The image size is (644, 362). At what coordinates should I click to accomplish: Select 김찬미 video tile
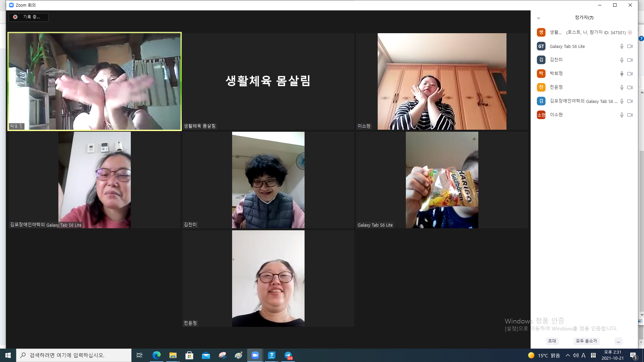(268, 180)
